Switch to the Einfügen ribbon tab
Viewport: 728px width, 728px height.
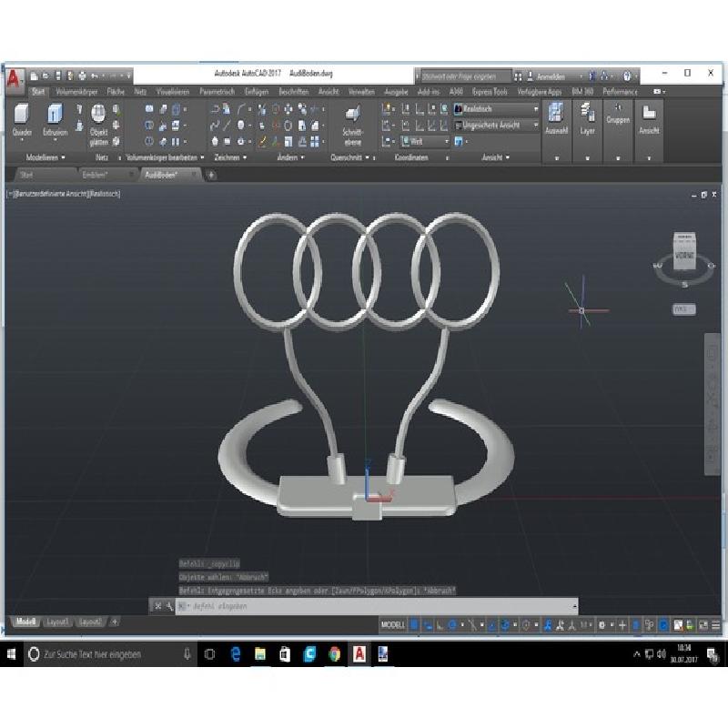[x=257, y=92]
